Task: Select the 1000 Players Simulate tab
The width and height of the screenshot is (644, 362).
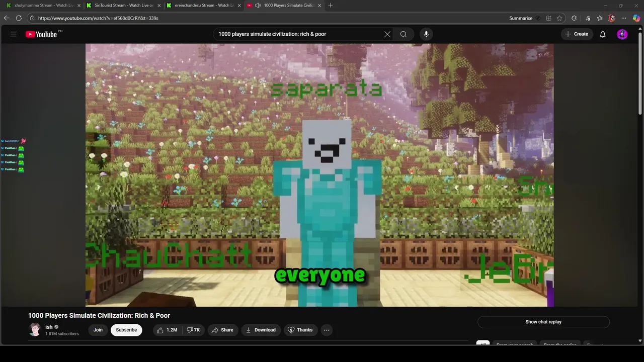Action: [284, 6]
